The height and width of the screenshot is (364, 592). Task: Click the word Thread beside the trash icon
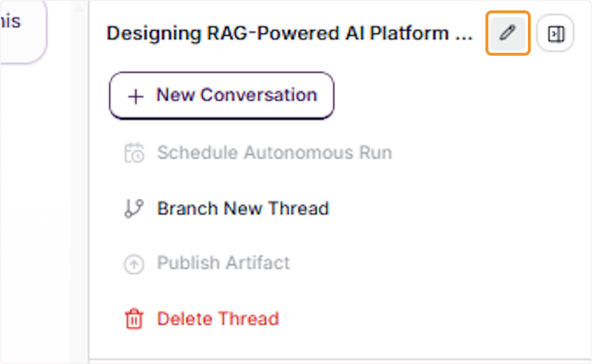click(249, 318)
